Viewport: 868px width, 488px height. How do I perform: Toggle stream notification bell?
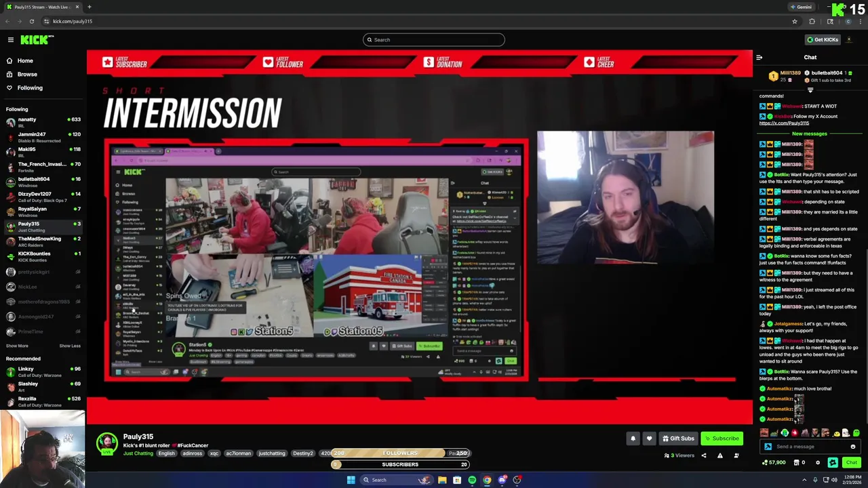(633, 439)
